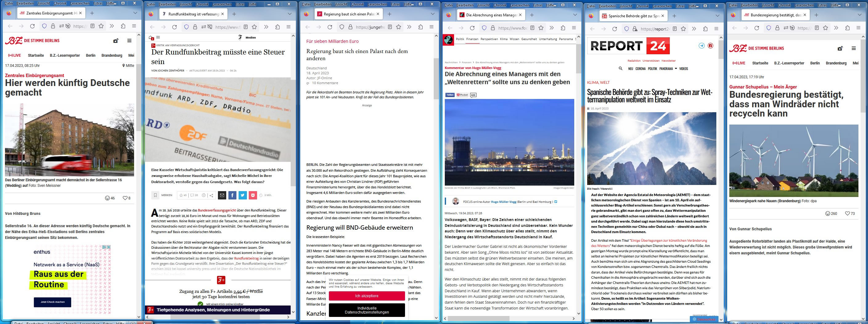The width and height of the screenshot is (868, 324).
Task: Open Bundesverfassungsgericht link in FAZ article
Action: (x=217, y=210)
